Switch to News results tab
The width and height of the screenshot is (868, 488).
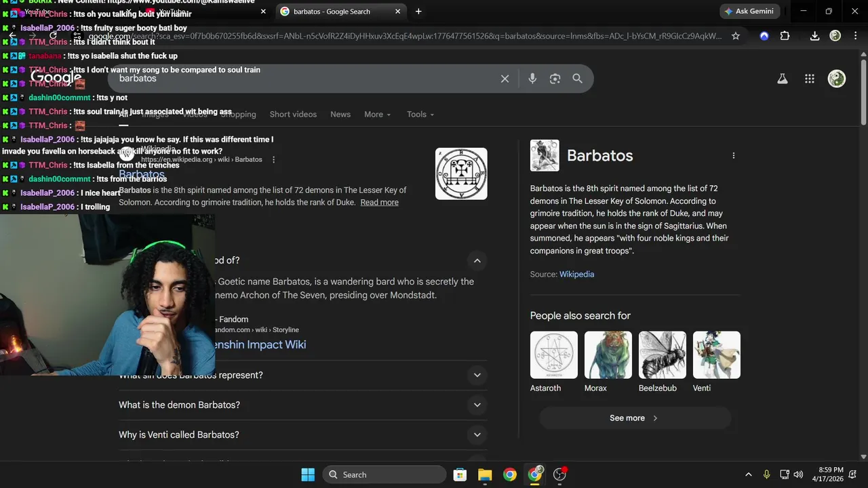(340, 115)
